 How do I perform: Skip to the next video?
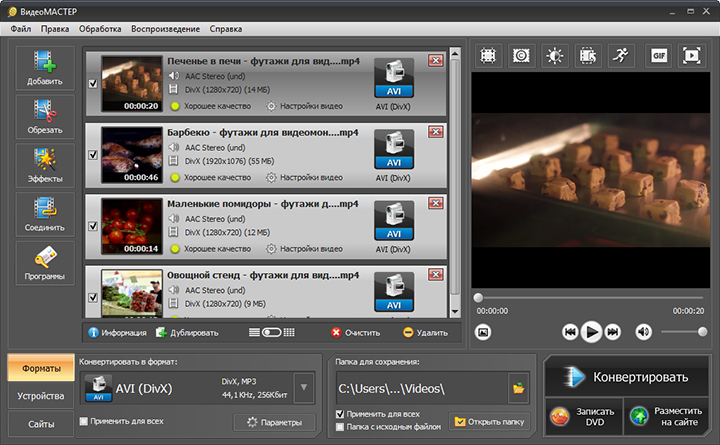(x=613, y=332)
